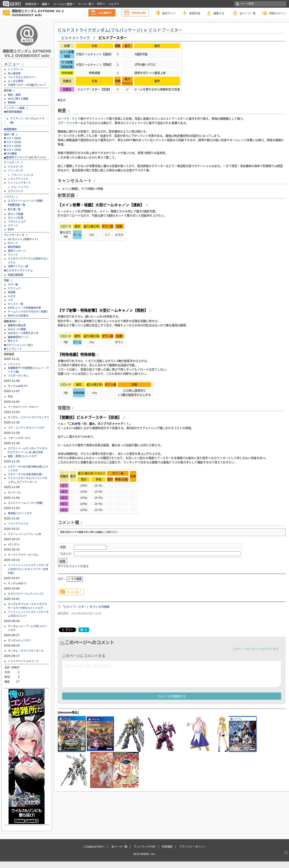The image size is (289, 868).
Task: Click the 0 いいね! like button
Action: (71, 592)
